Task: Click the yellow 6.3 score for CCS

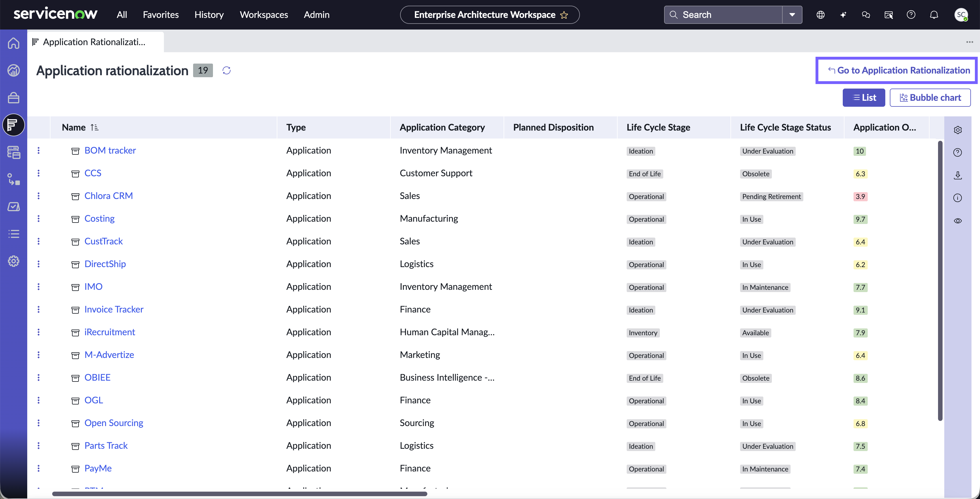Action: [860, 174]
